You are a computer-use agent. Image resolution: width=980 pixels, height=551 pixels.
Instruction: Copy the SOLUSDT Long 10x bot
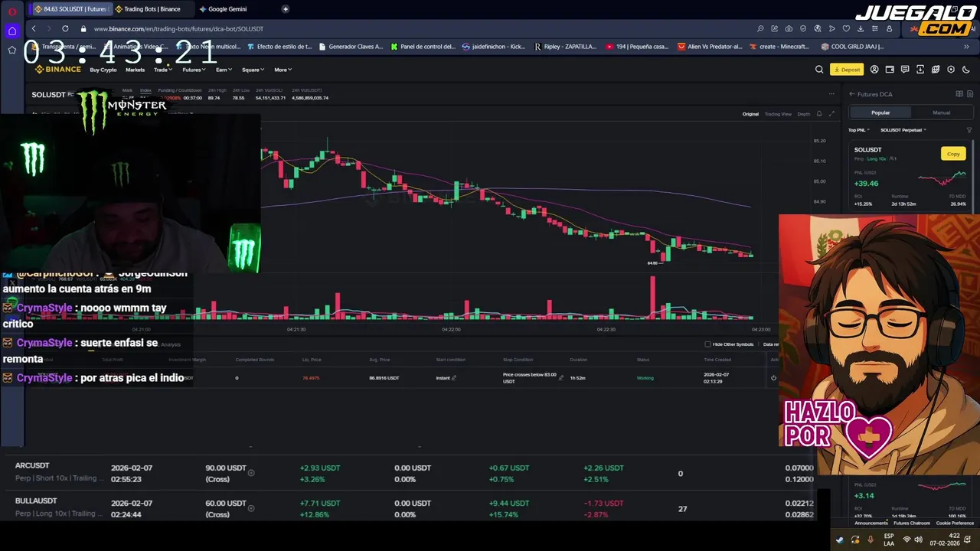pos(953,154)
